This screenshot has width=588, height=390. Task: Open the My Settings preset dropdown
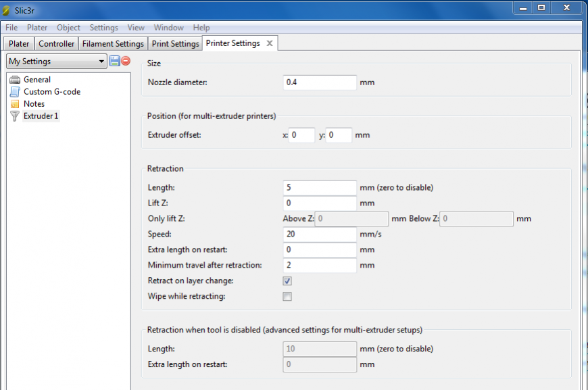coord(57,61)
